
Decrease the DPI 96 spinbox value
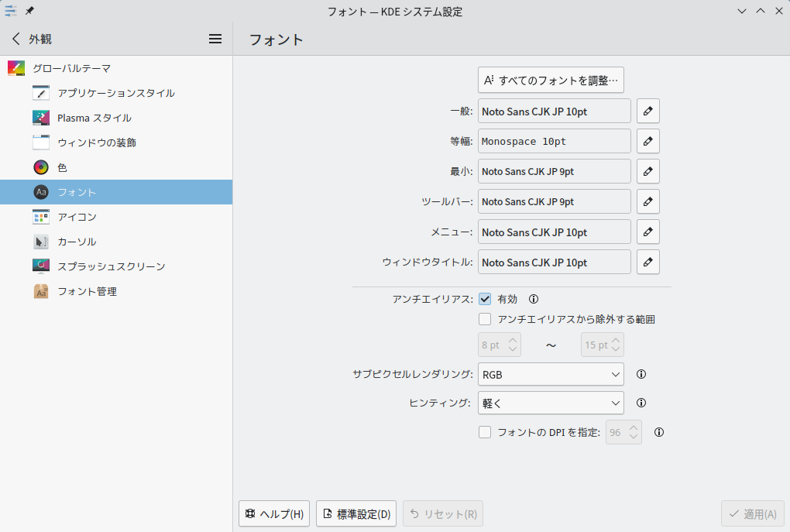click(634, 437)
